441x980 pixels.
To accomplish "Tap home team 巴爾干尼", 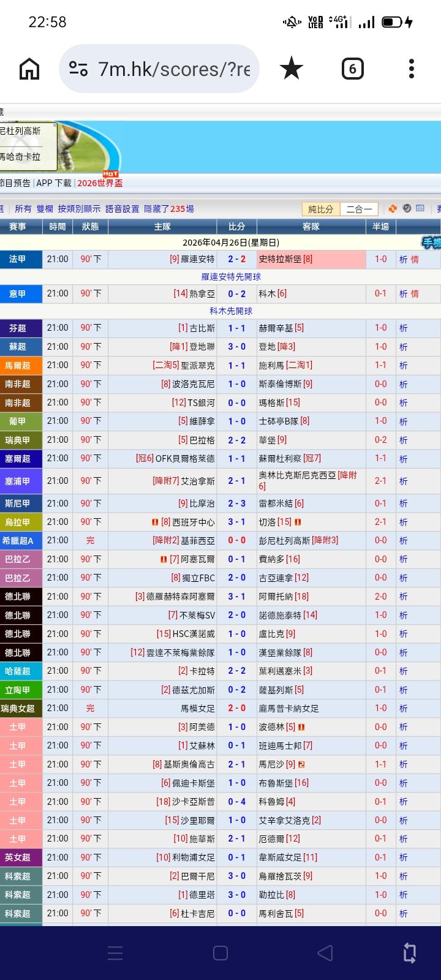I will tap(198, 876).
